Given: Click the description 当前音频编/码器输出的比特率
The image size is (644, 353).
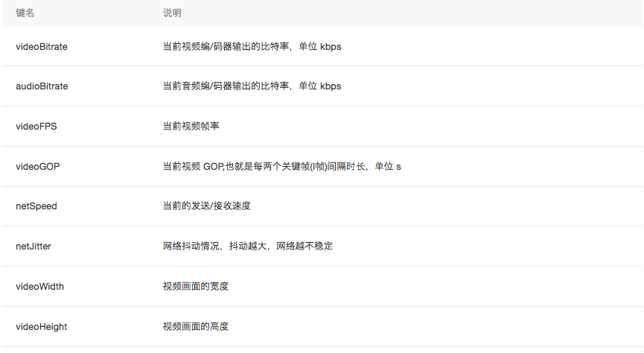Looking at the screenshot, I should pyautogui.click(x=252, y=86).
